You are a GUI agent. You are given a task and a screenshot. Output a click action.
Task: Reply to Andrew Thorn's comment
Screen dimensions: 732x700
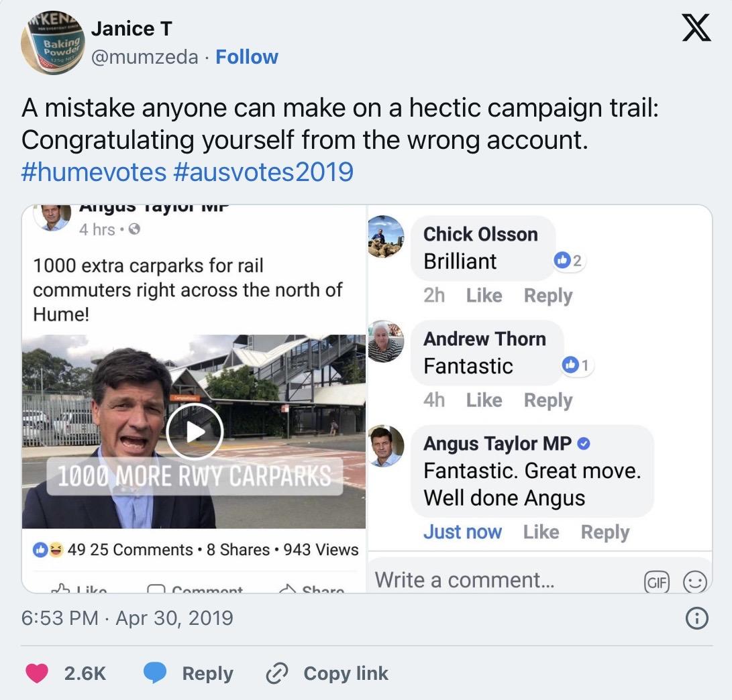[x=547, y=400]
